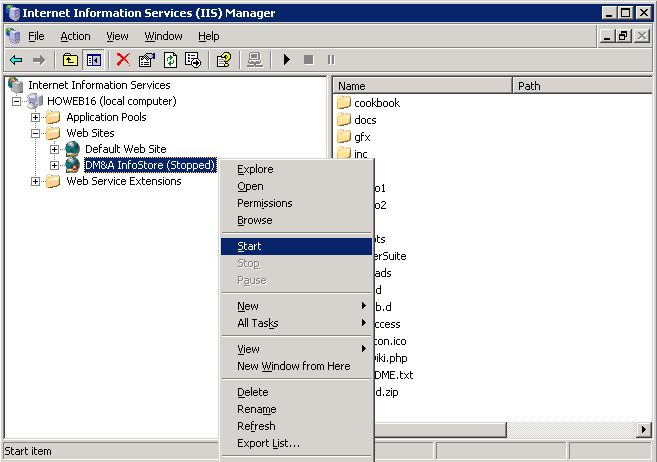Click the gfx folder icon
This screenshot has width=657, height=462.
[344, 137]
